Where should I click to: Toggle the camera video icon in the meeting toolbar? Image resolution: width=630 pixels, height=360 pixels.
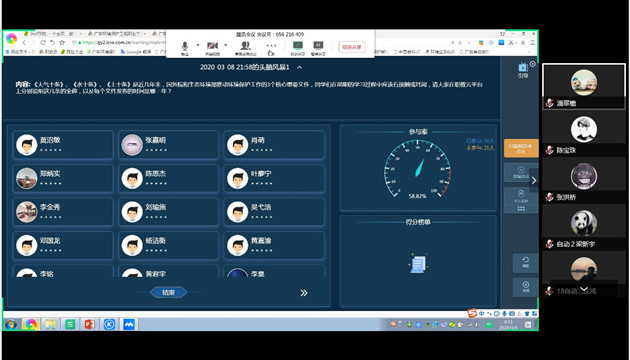tap(213, 47)
